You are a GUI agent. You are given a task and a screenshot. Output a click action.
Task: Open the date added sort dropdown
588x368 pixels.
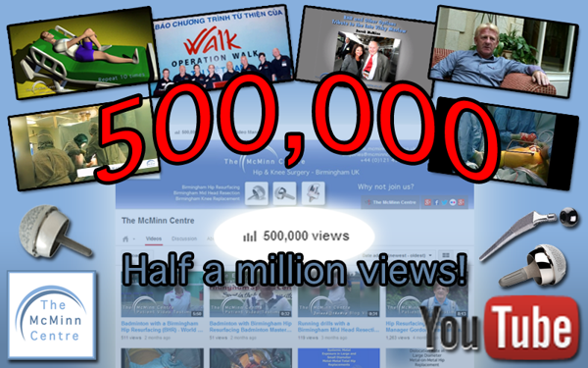click(398, 255)
